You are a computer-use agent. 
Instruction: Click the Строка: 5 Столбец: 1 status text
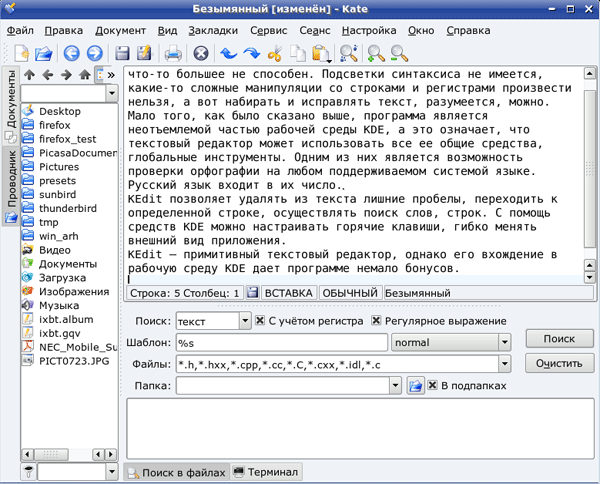(x=184, y=293)
